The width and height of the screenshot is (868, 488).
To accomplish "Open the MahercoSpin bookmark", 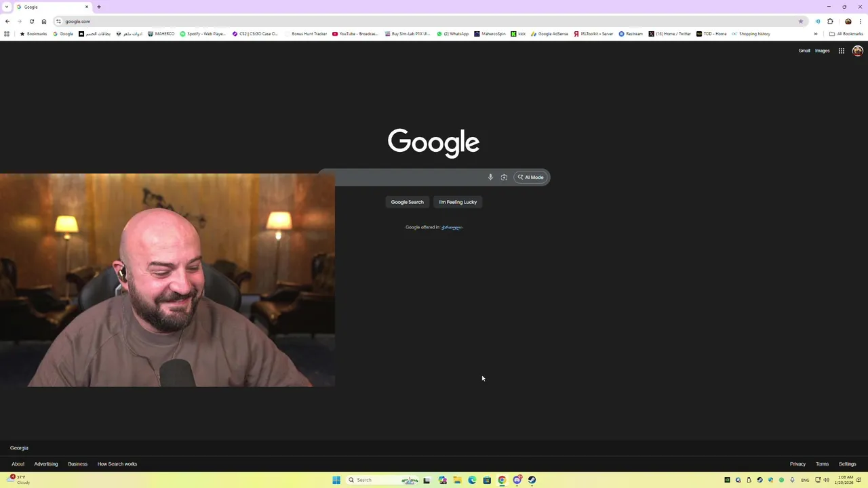I will click(x=490, y=34).
